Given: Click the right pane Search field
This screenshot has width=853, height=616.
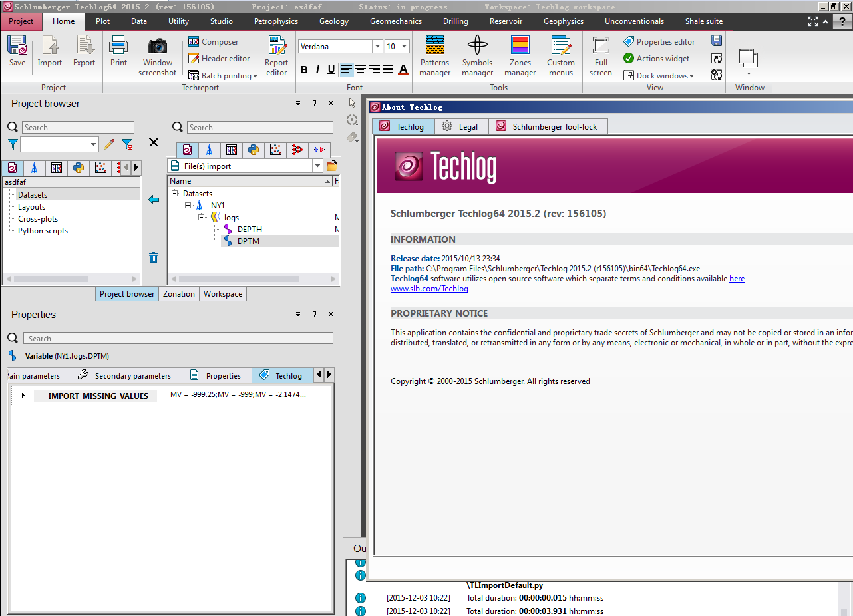Looking at the screenshot, I should point(259,128).
